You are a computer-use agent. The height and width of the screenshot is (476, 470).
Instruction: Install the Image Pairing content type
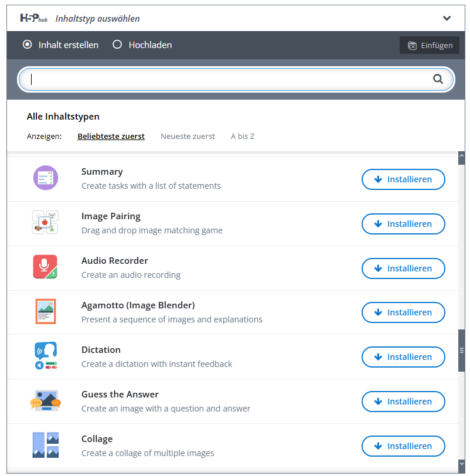[403, 224]
